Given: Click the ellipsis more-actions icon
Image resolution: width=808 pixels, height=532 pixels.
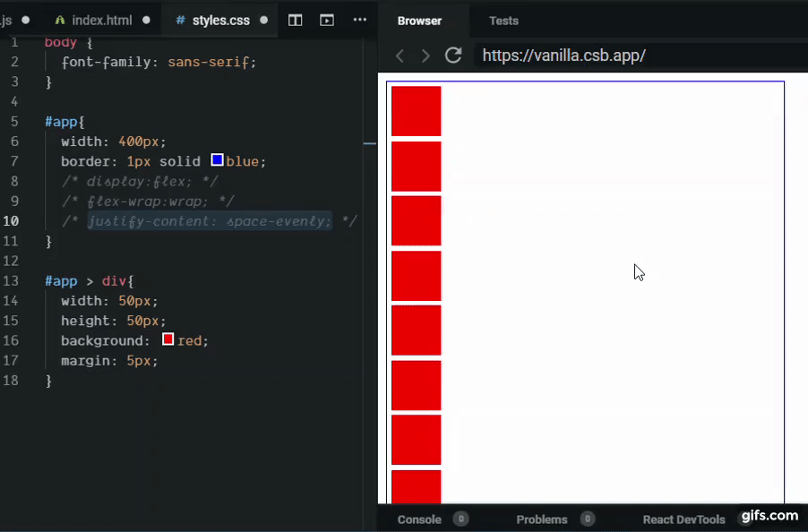Looking at the screenshot, I should coord(359,20).
